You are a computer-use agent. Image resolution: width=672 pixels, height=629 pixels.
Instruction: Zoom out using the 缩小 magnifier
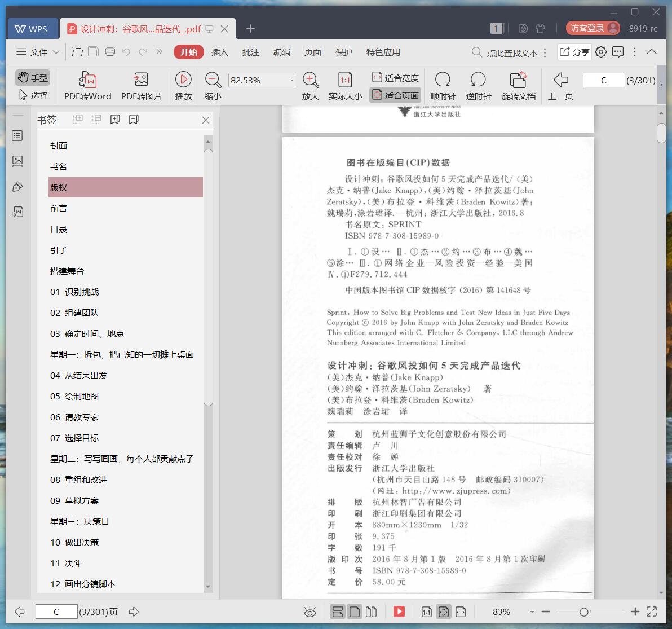tap(213, 86)
